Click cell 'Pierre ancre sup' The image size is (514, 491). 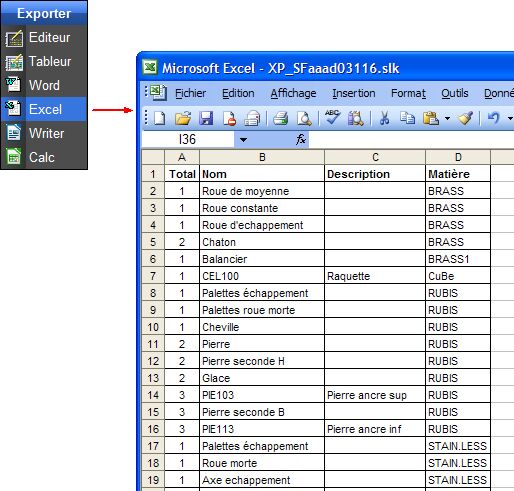tap(375, 395)
